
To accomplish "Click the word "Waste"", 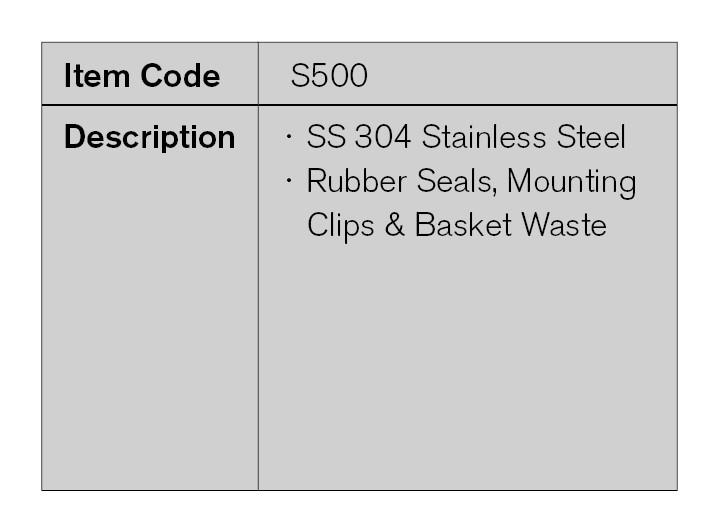I will (x=563, y=225).
